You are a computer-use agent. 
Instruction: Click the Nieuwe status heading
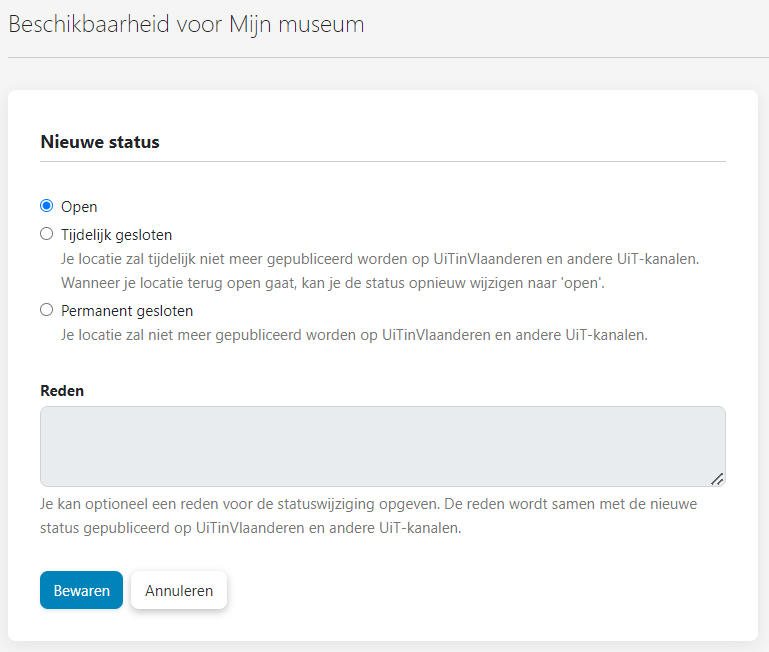[100, 142]
